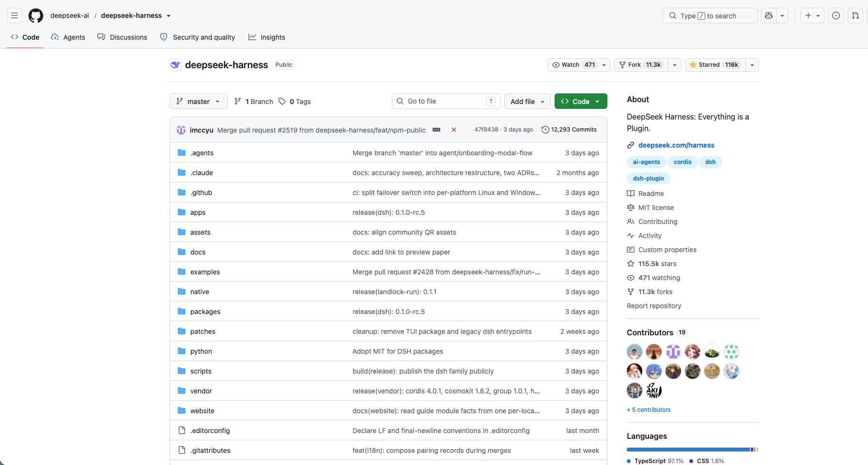This screenshot has width=868, height=465.
Task: Open the Discussions tab
Action: point(122,37)
